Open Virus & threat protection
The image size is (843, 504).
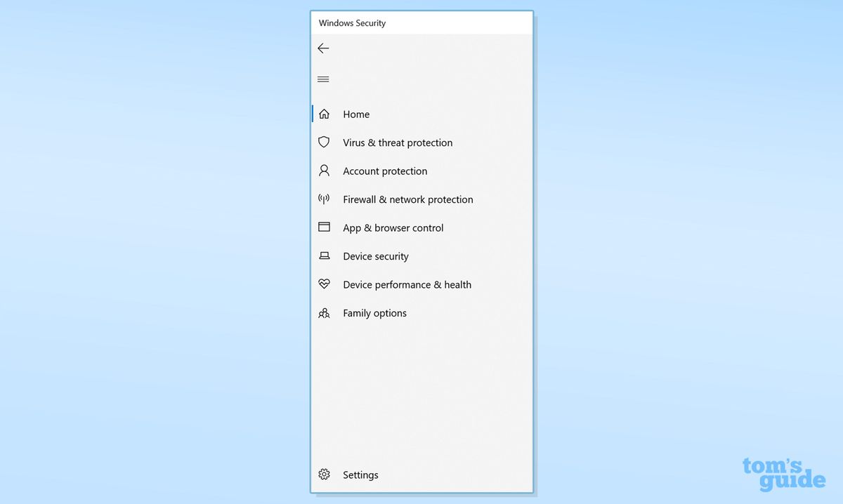[397, 142]
